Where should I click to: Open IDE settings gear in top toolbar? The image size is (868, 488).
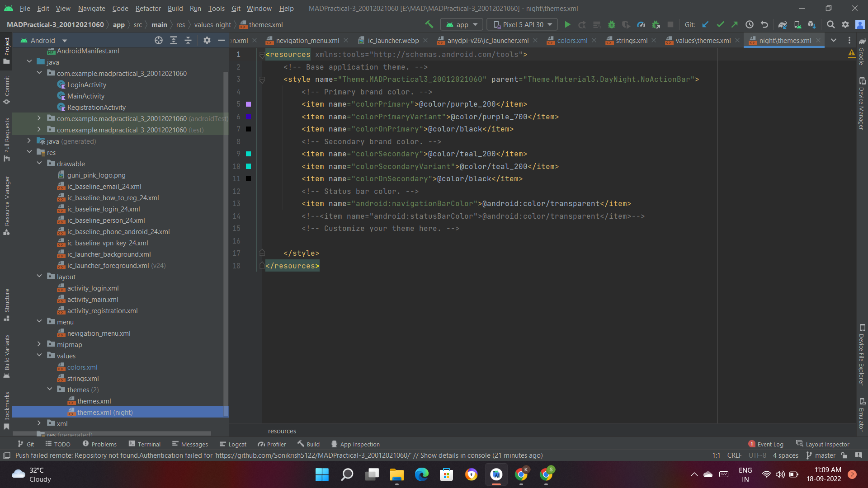(x=845, y=24)
